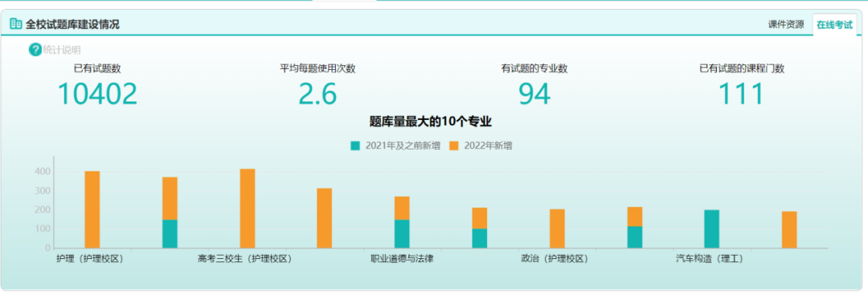Select the 在线考试 tab

coord(834,25)
